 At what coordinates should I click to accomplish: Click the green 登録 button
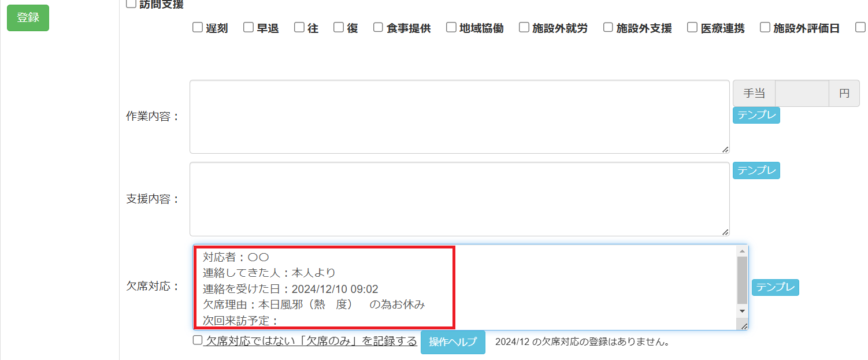point(28,18)
